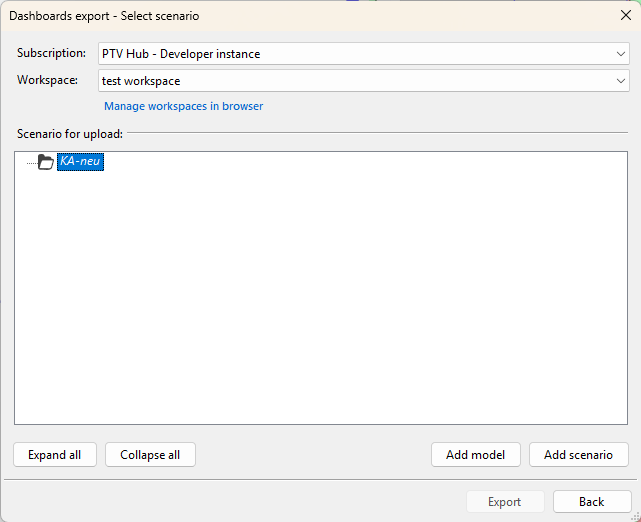Click the 'Workspace:' label
The width and height of the screenshot is (641, 522).
(47, 80)
